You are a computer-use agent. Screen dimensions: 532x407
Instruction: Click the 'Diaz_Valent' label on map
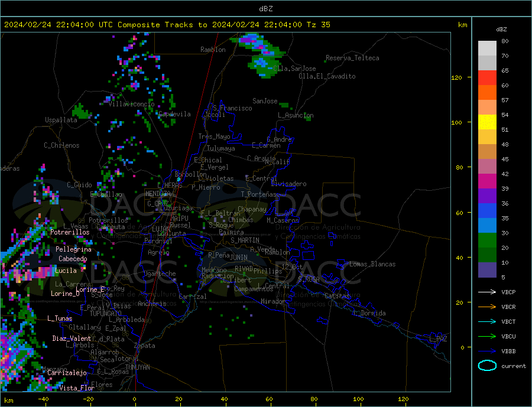coord(72,338)
